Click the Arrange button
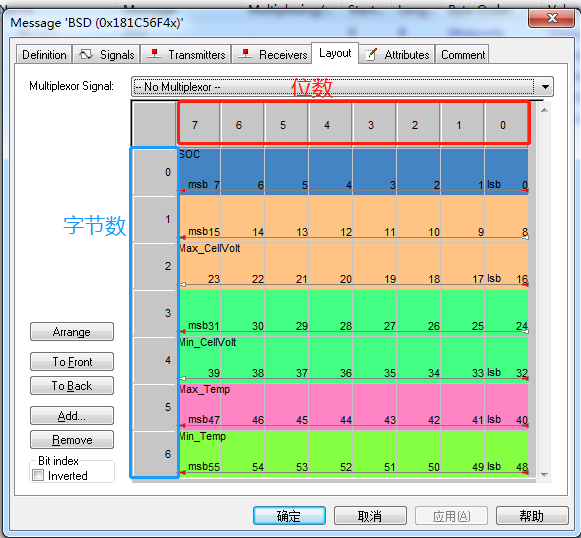Screen dimensions: 581x538 [x=72, y=332]
